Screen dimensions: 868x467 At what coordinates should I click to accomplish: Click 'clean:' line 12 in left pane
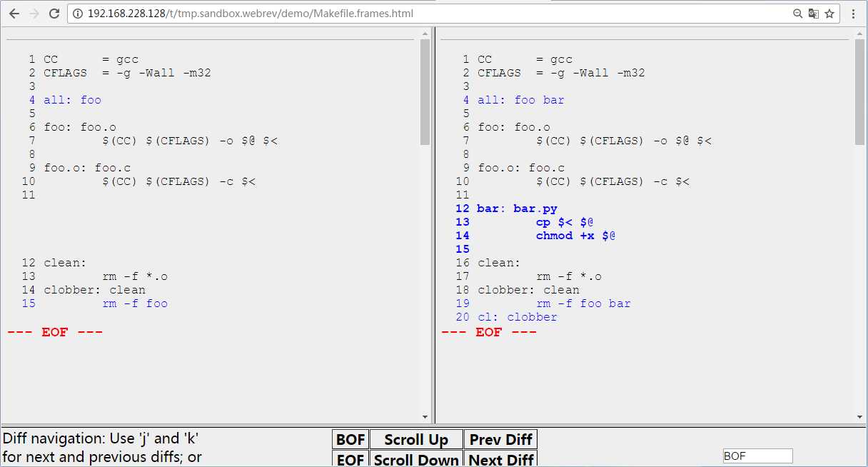coord(65,263)
